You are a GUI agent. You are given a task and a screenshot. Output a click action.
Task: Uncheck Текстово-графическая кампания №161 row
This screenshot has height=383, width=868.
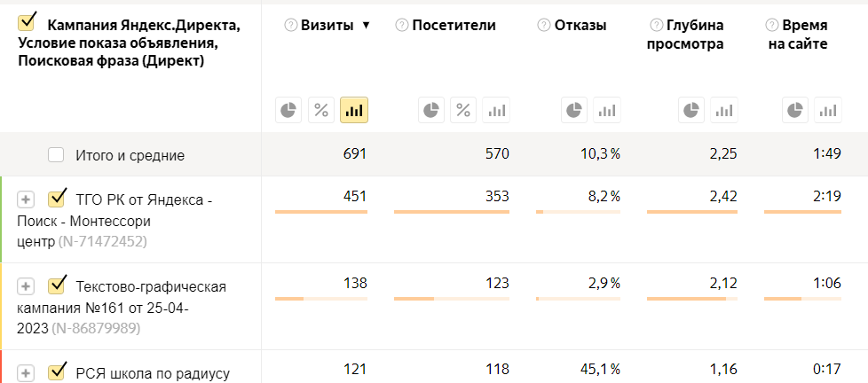pyautogui.click(x=58, y=284)
